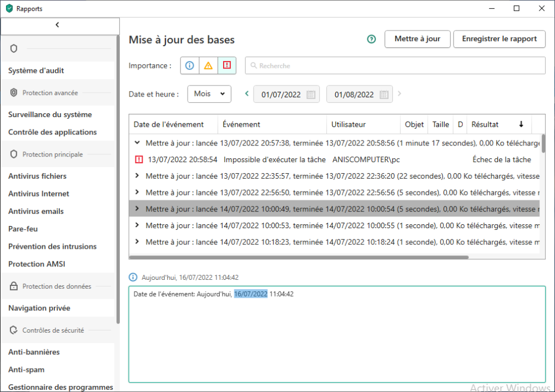Expand the 13/07/2022 22:56:50 update group
Viewport: 555px width, 392px height.
[x=137, y=192]
